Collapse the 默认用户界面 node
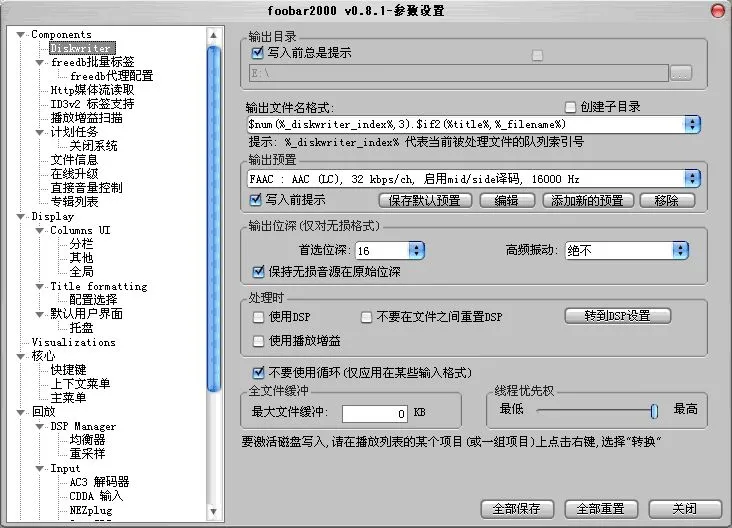 pyautogui.click(x=40, y=315)
